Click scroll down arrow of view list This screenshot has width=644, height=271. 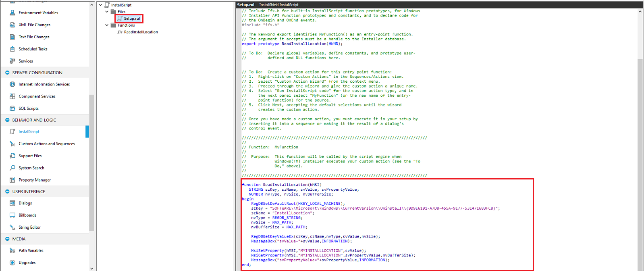click(91, 268)
